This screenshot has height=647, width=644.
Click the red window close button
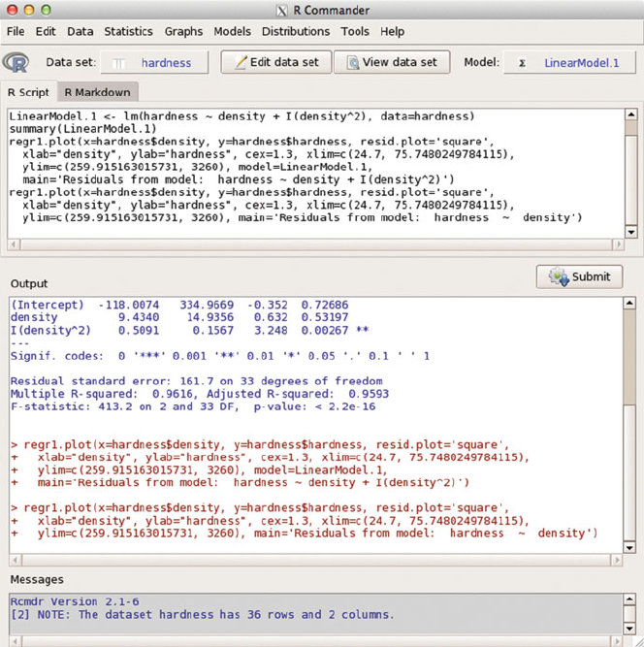coord(13,10)
